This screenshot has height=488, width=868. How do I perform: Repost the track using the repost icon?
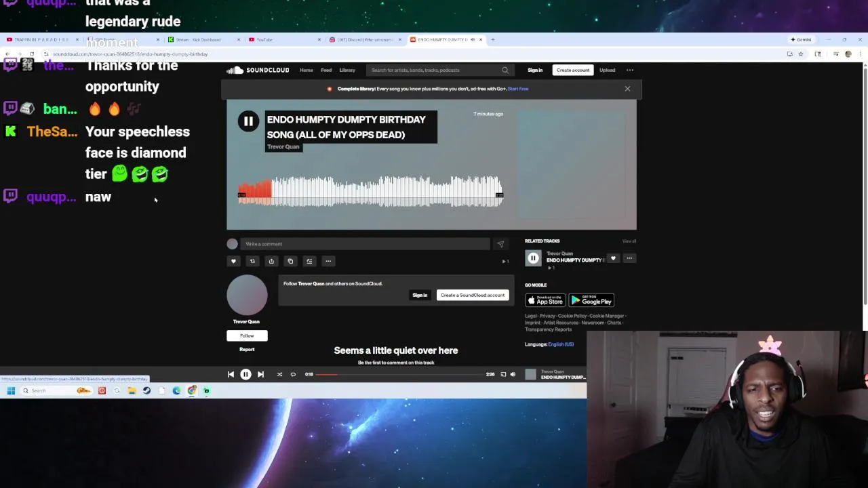tap(252, 261)
